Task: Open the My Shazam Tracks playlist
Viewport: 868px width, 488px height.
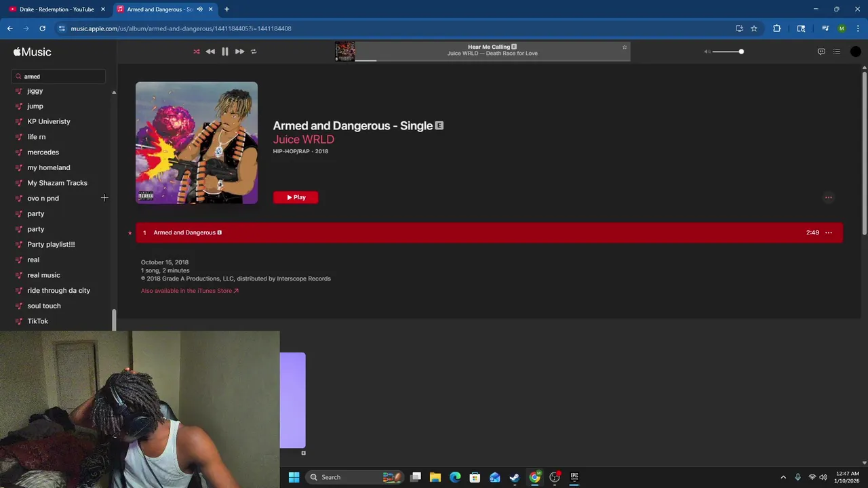Action: click(x=59, y=183)
